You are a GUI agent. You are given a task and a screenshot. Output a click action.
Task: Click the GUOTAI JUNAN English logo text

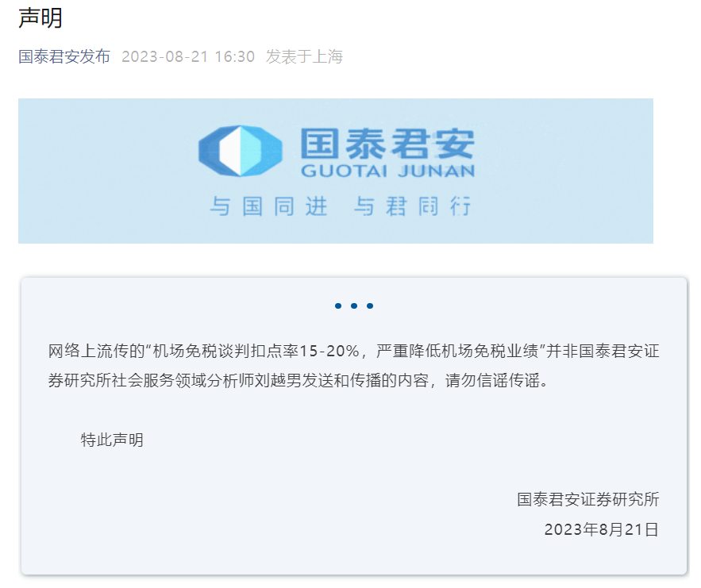tap(387, 171)
